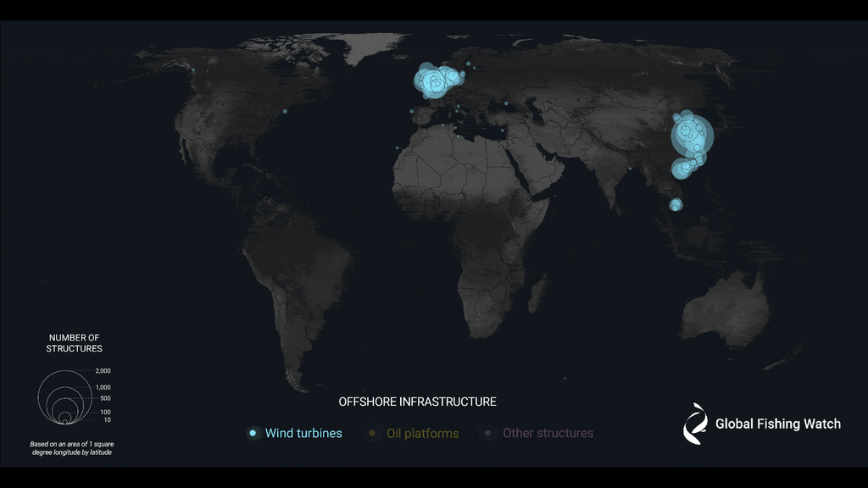Click the Vietnam coast wind turbine bubble

coord(676,205)
